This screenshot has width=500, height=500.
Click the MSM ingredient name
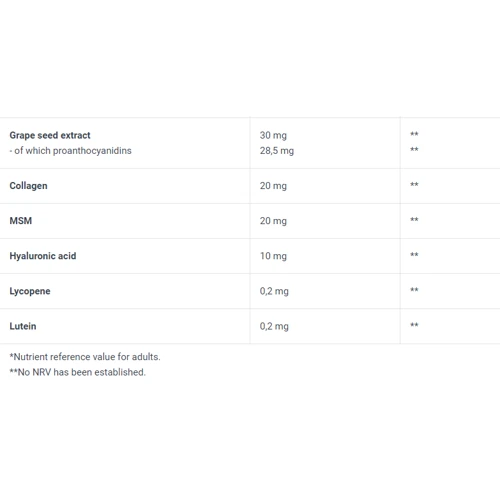(x=21, y=221)
